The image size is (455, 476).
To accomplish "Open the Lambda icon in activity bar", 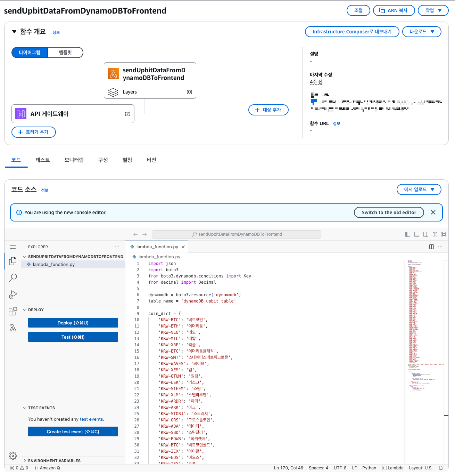I will tap(13, 328).
